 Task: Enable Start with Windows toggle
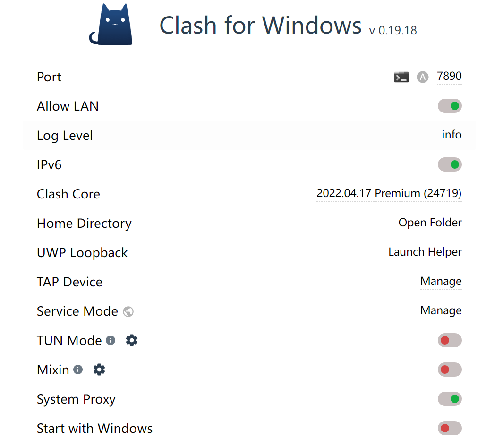tap(449, 428)
